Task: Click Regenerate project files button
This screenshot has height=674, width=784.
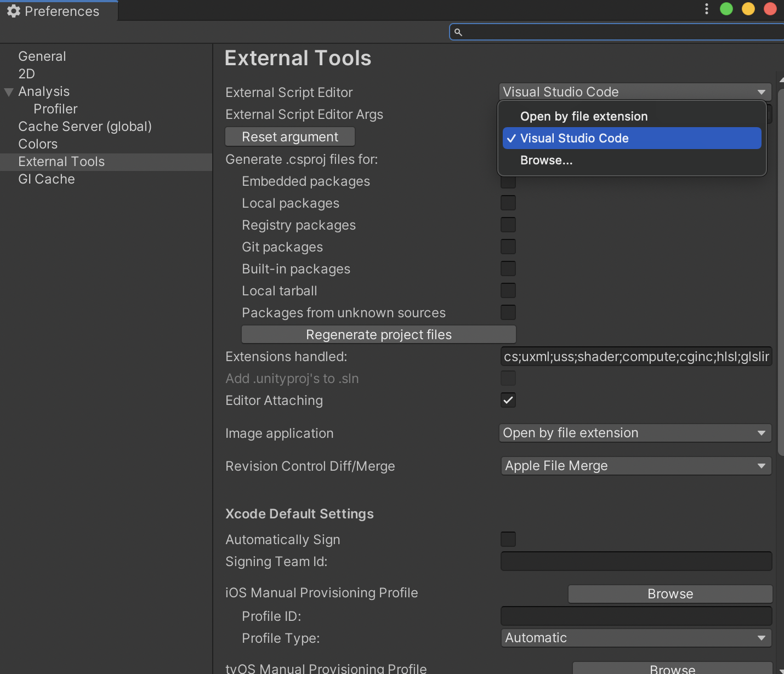Action: click(x=379, y=334)
